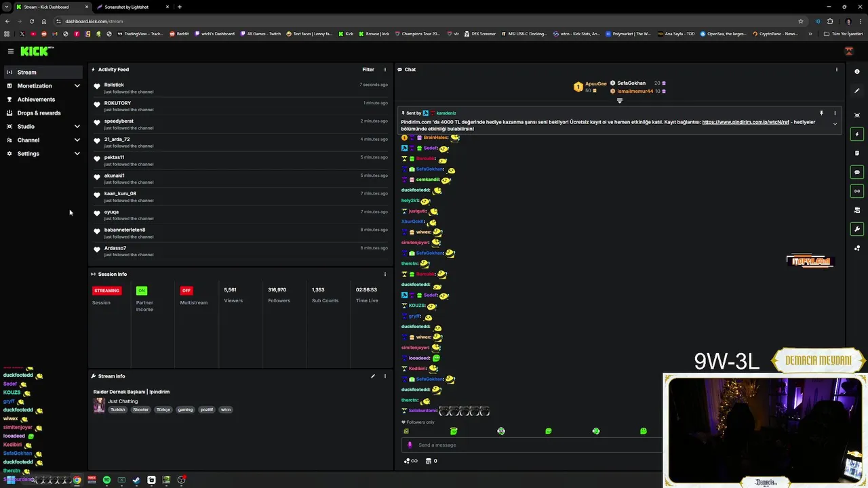Toggle Multistream OFF badge
This screenshot has width=868, height=488.
[x=186, y=290]
